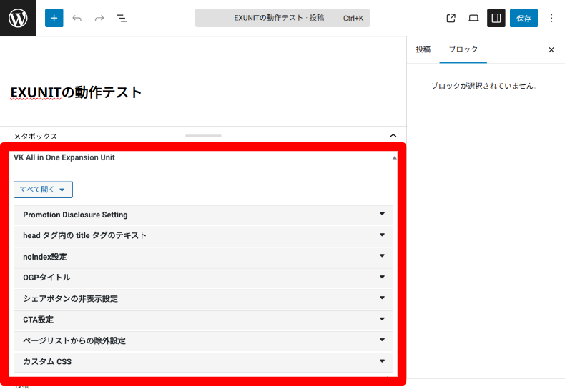Screen dimensions: 565x392
Task: Open the device preview laptop icon
Action: 473,18
